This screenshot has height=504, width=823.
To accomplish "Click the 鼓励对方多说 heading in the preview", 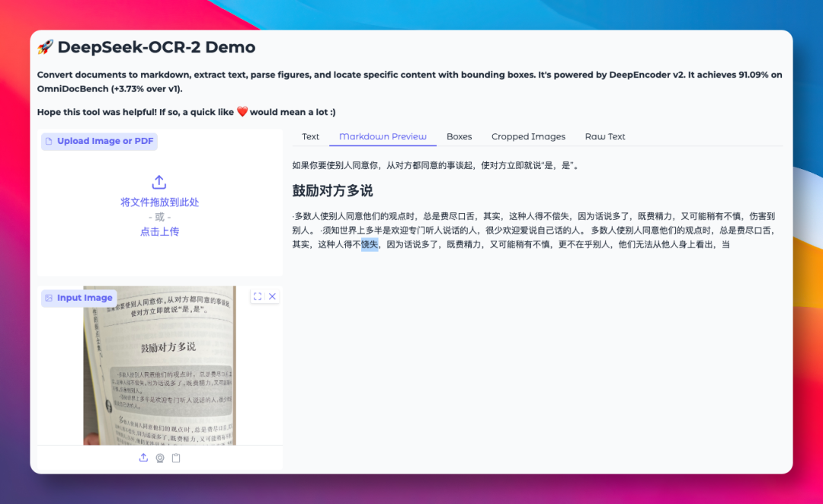I will [333, 191].
